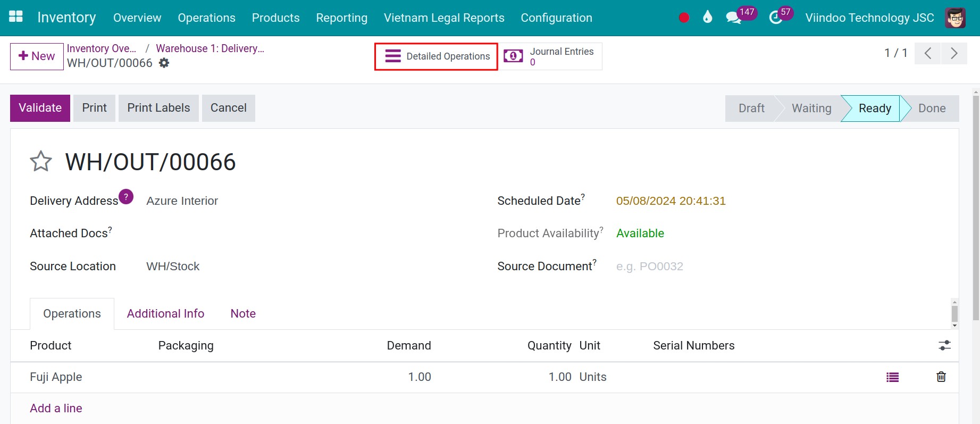Delete the Fuji Apple line with trash icon
The width and height of the screenshot is (980, 424).
click(941, 377)
